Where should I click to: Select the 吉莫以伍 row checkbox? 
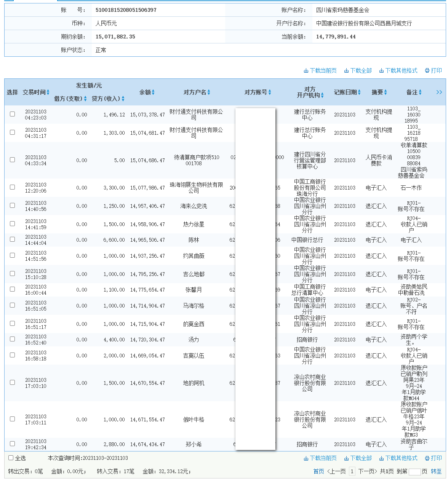pyautogui.click(x=13, y=355)
